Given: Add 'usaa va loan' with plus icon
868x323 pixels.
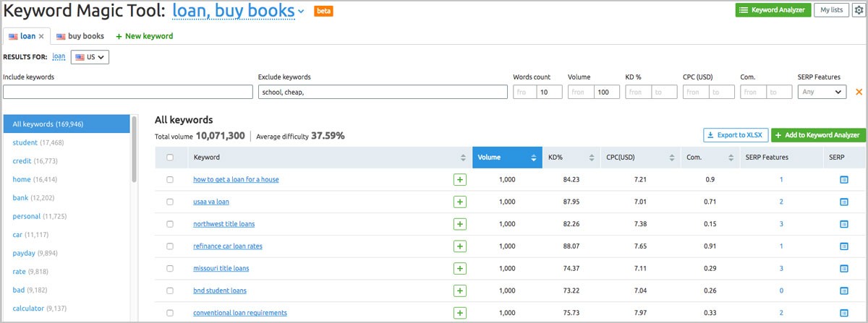Looking at the screenshot, I should tap(459, 202).
